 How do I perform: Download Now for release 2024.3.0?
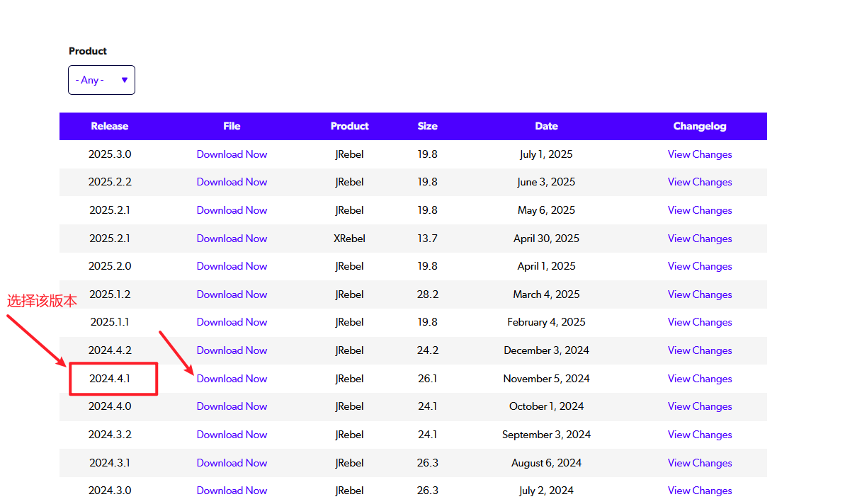[232, 491]
